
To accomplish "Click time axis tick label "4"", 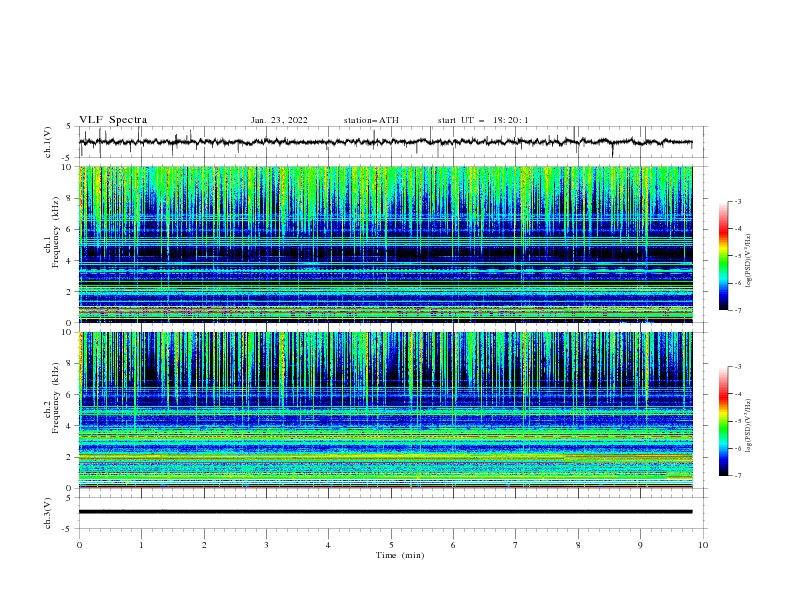I will point(328,545).
